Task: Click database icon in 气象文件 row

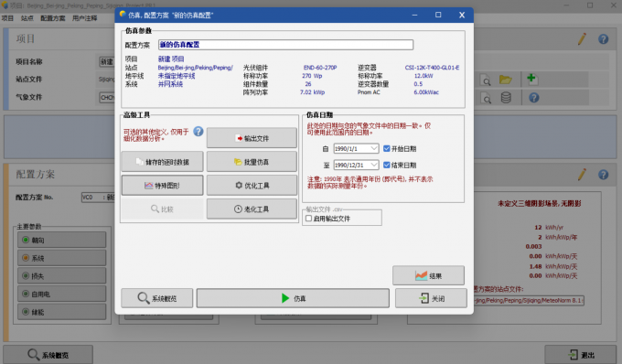Action: [x=506, y=98]
